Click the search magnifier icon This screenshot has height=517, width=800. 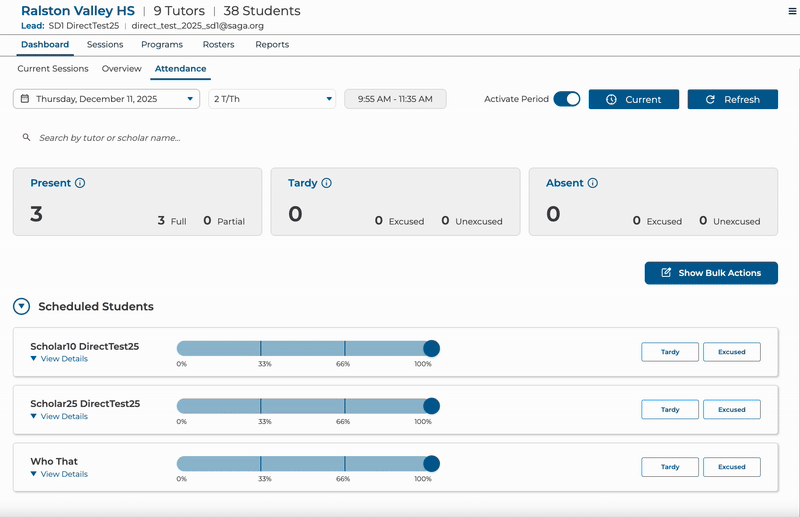coord(27,137)
